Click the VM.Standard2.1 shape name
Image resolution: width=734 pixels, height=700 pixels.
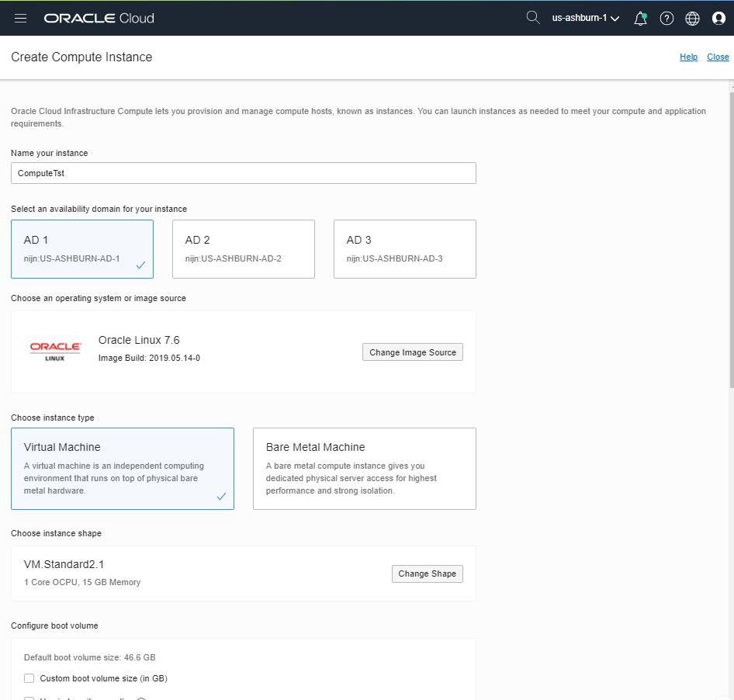[64, 564]
